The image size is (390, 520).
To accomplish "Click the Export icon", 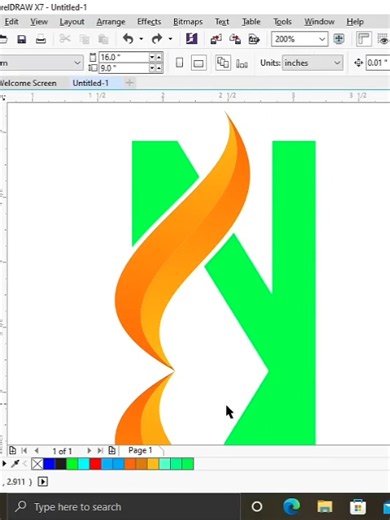I will 235,39.
